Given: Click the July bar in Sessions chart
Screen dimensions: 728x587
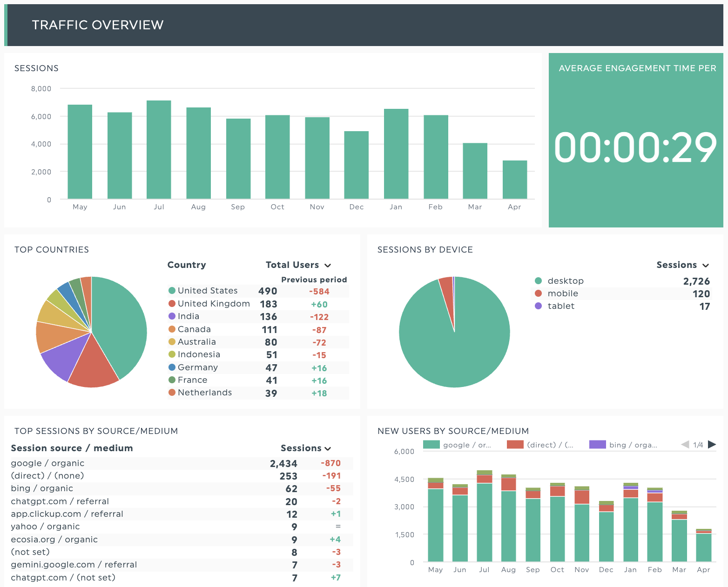Looking at the screenshot, I should click(159, 150).
